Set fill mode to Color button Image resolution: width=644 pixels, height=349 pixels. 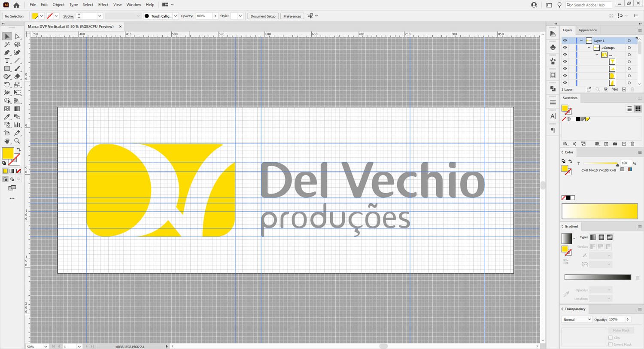[x=5, y=171]
